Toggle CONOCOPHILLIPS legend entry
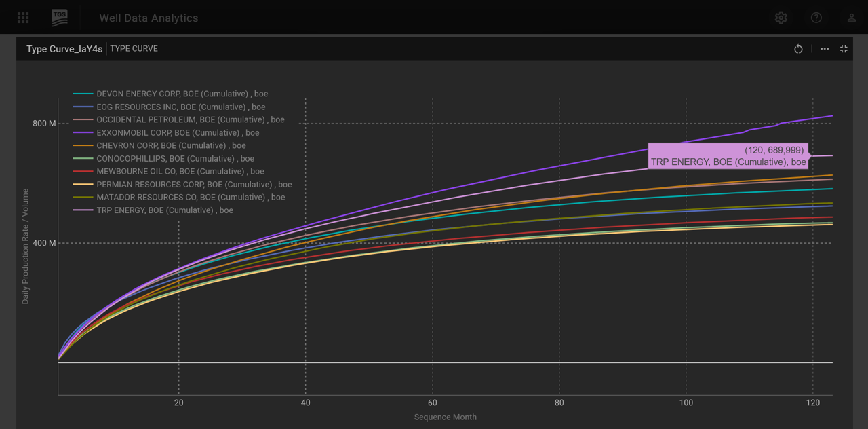 [163, 158]
